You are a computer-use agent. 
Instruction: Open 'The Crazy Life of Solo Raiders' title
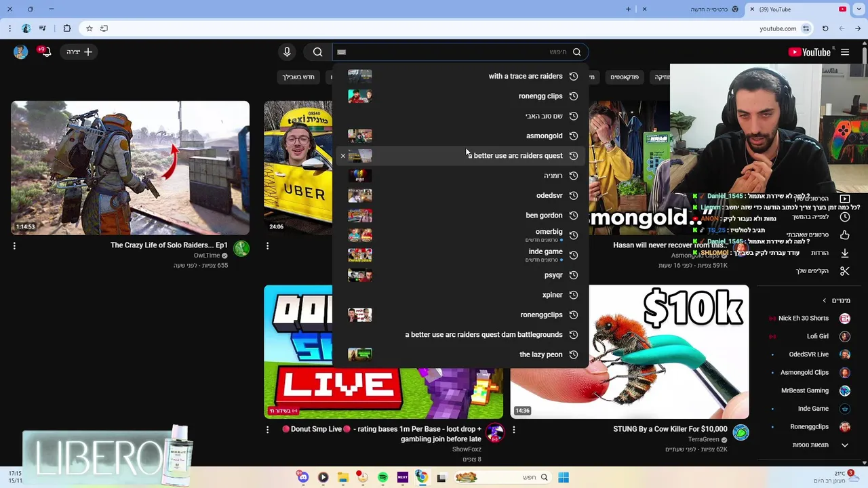pyautogui.click(x=169, y=245)
